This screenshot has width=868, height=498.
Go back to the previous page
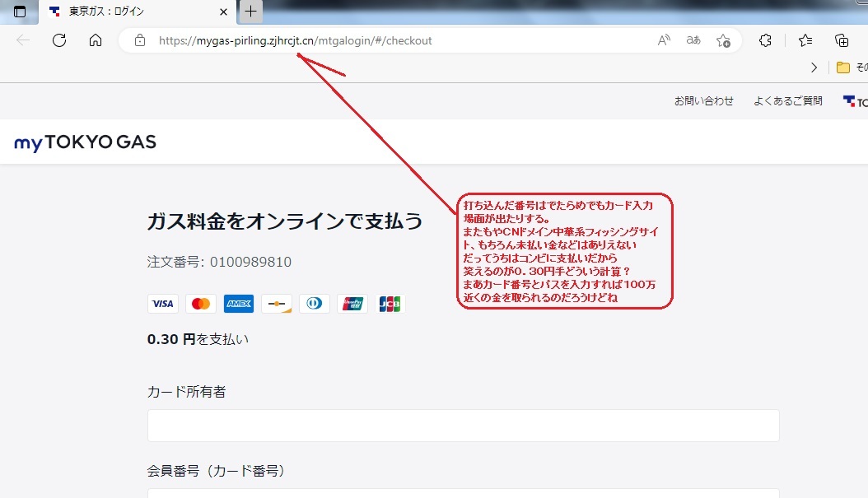[x=23, y=40]
